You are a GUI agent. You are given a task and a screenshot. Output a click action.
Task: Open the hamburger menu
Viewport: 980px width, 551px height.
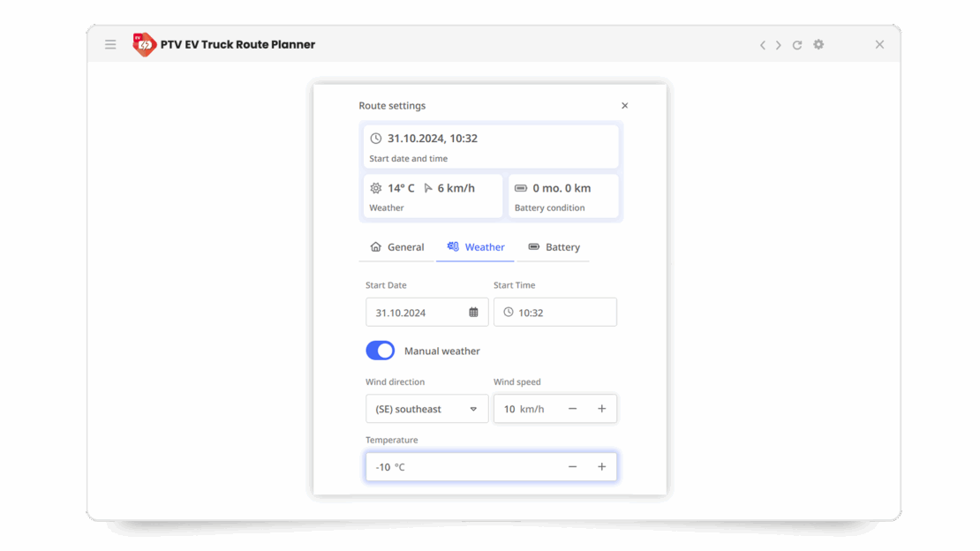point(110,44)
